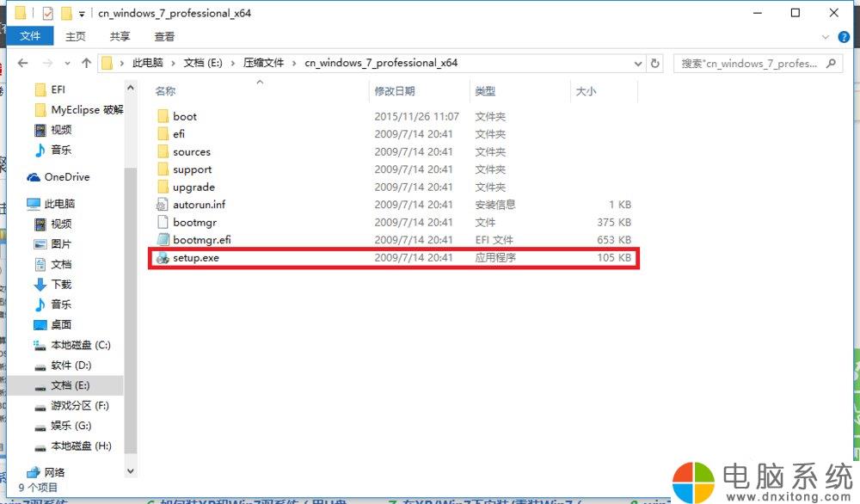Screen dimensions: 860x504
Task: Open 软件 (D:) drive
Action: click(63, 366)
